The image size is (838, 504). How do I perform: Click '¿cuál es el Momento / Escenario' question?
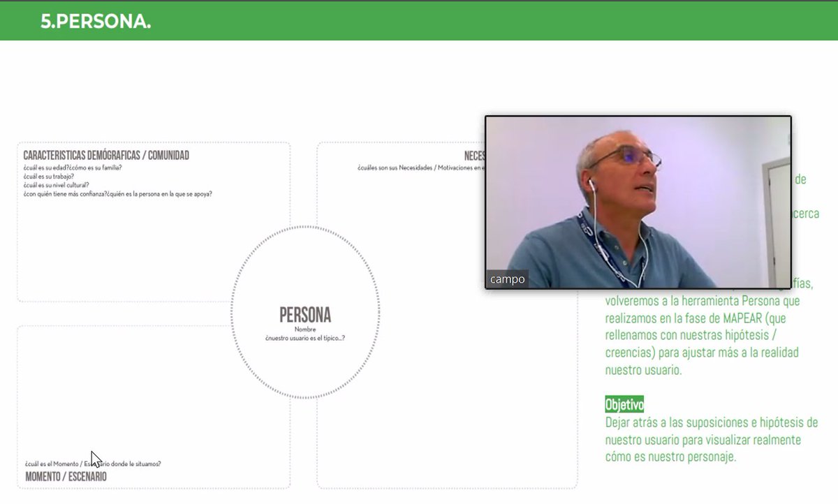[93, 464]
